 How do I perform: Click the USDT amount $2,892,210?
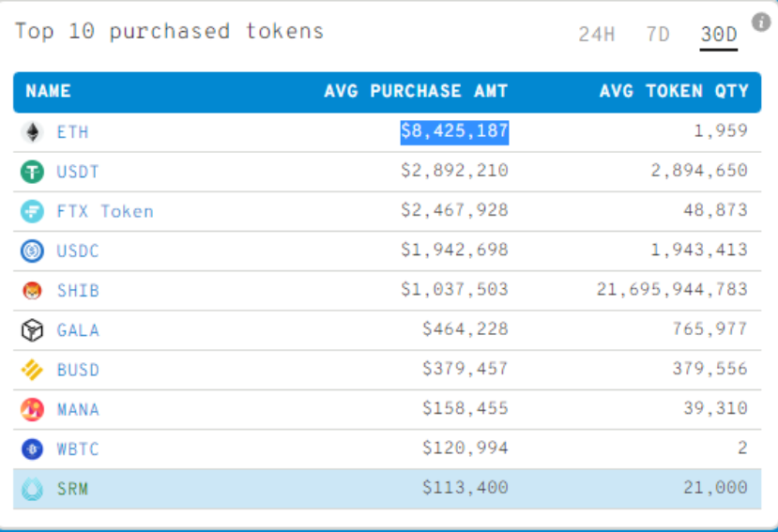click(x=454, y=171)
